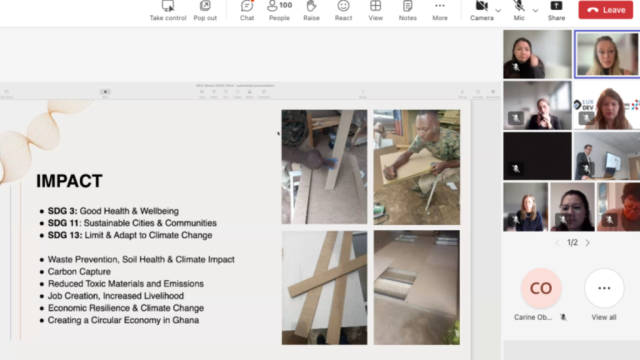Screen dimensions: 640x360
Task: Open the View layout options
Action: coord(376,11)
